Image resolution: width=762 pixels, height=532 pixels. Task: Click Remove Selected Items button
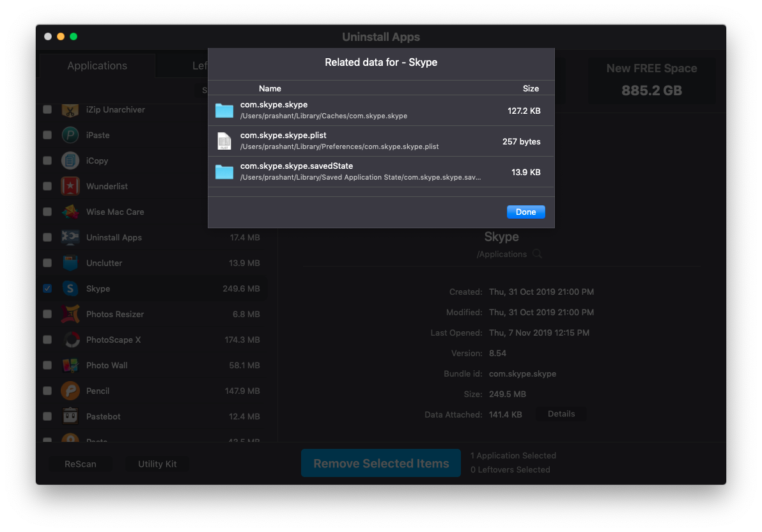(x=381, y=464)
